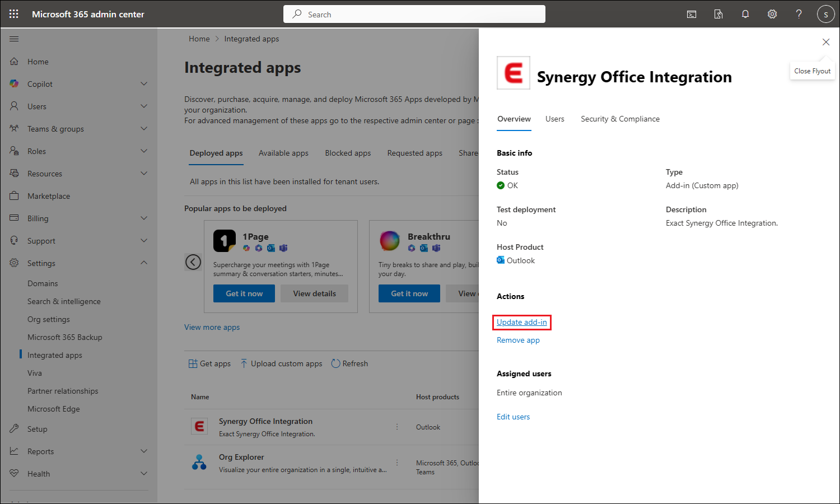
Task: Collapse the navigation menu hamburger icon
Action: click(x=14, y=39)
